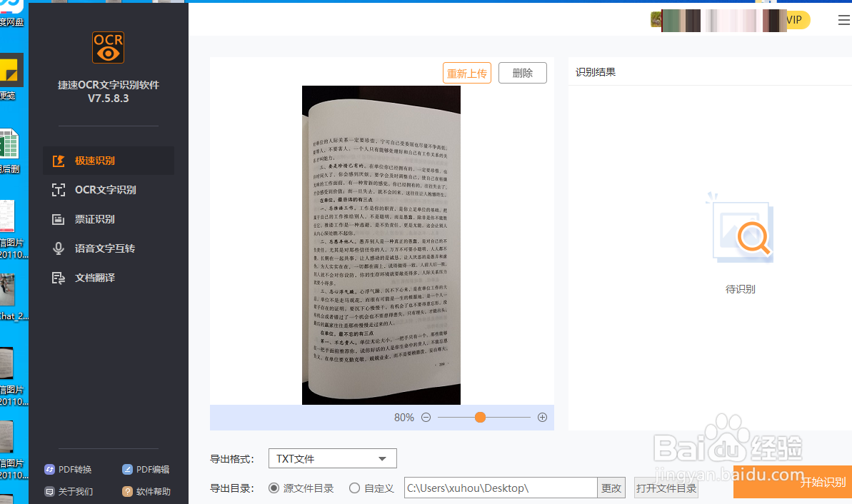
Task: Launch the PDF转换 tool
Action: point(74,469)
